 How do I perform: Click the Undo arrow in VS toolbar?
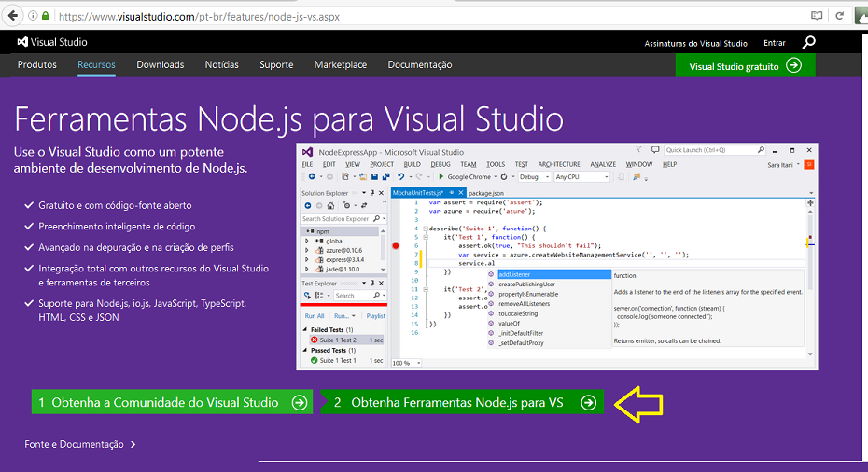(x=400, y=176)
